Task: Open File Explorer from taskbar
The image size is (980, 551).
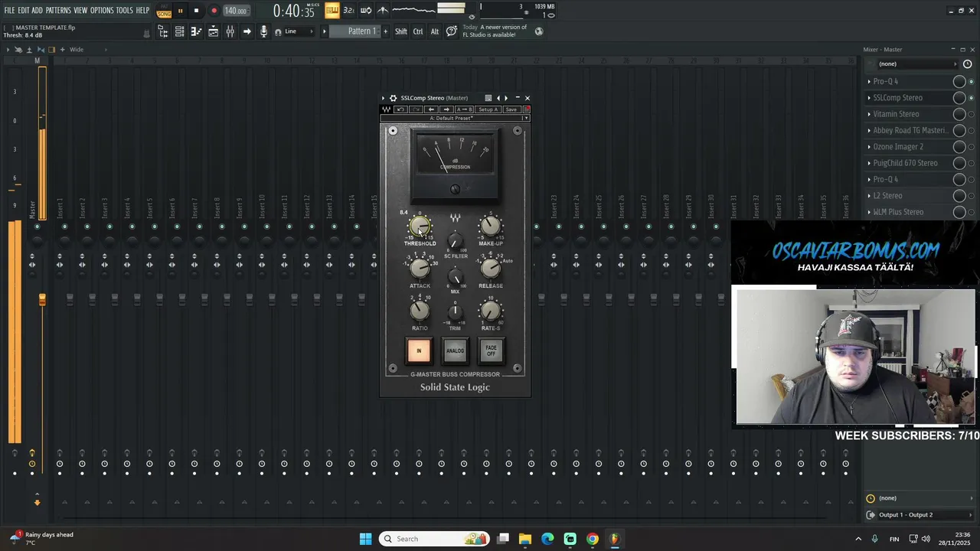Action: pos(525,539)
